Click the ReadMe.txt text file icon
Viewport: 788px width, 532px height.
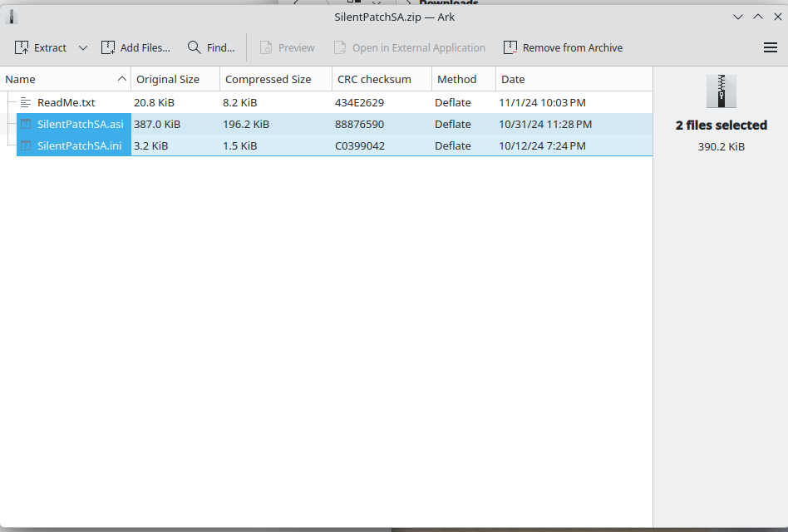26,102
